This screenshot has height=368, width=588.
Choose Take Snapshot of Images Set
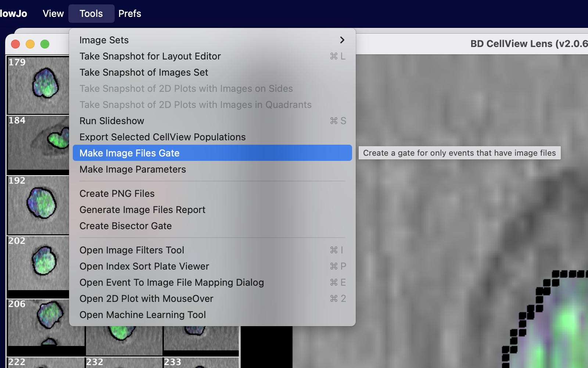tap(212, 72)
